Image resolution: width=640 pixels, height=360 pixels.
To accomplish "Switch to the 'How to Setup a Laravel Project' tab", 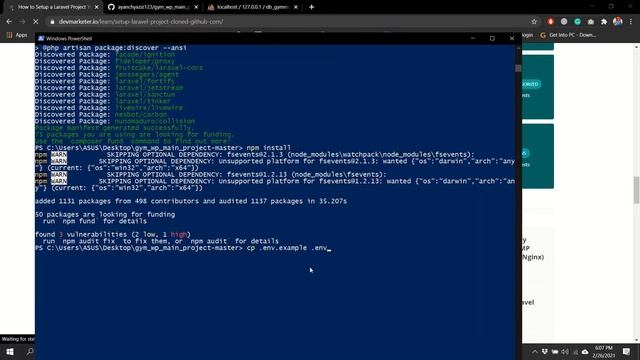I will point(53,7).
